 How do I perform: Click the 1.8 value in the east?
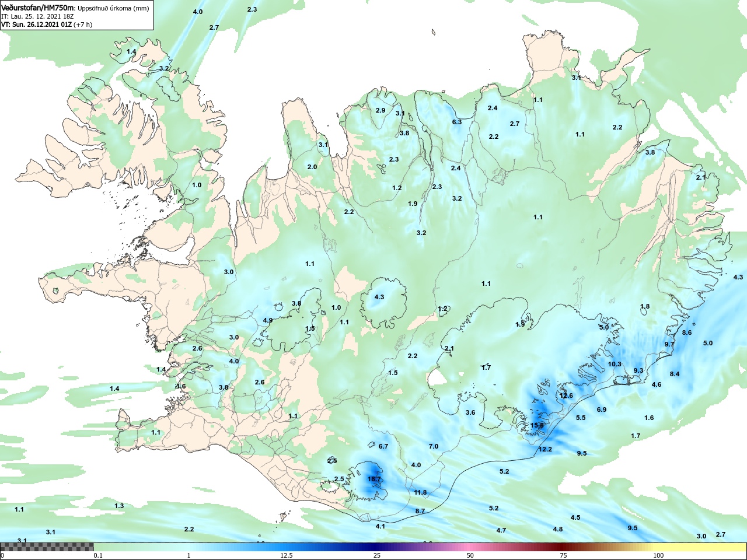tap(645, 307)
